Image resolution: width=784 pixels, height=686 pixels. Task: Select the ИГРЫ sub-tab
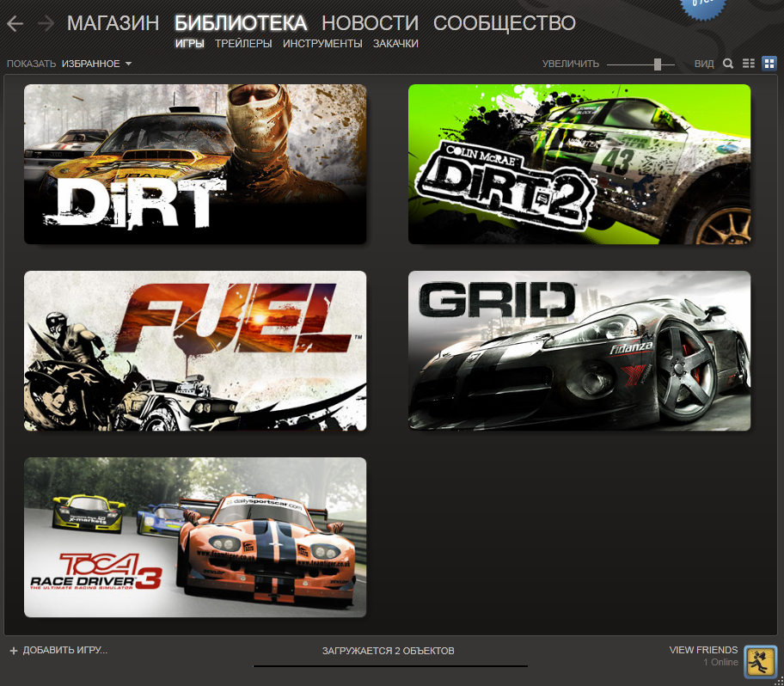pyautogui.click(x=189, y=44)
